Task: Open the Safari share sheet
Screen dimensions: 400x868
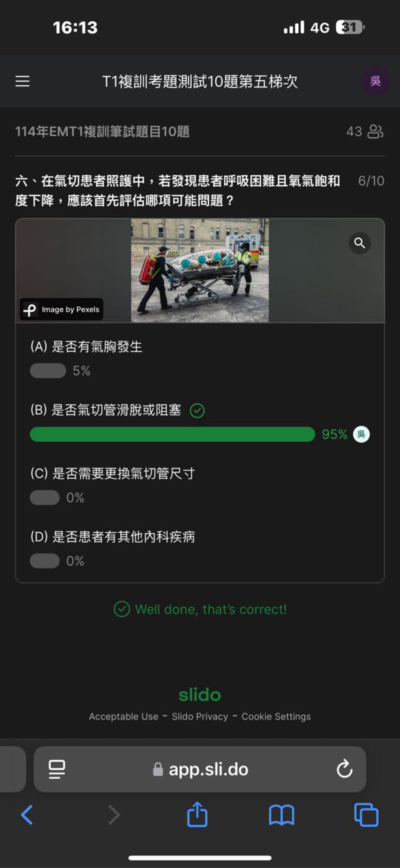Action: [197, 814]
